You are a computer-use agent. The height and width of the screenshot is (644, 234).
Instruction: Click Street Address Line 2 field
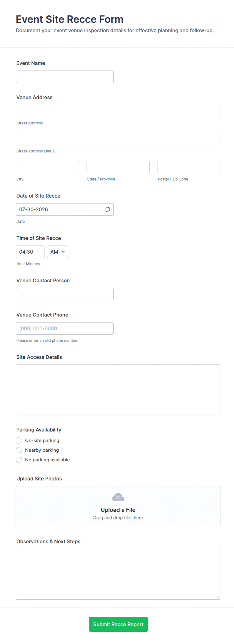click(118, 139)
